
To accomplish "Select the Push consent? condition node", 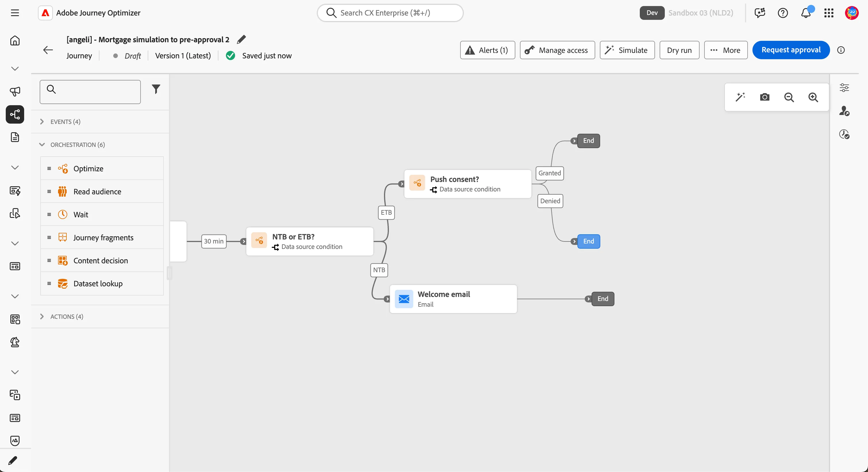I will [467, 184].
